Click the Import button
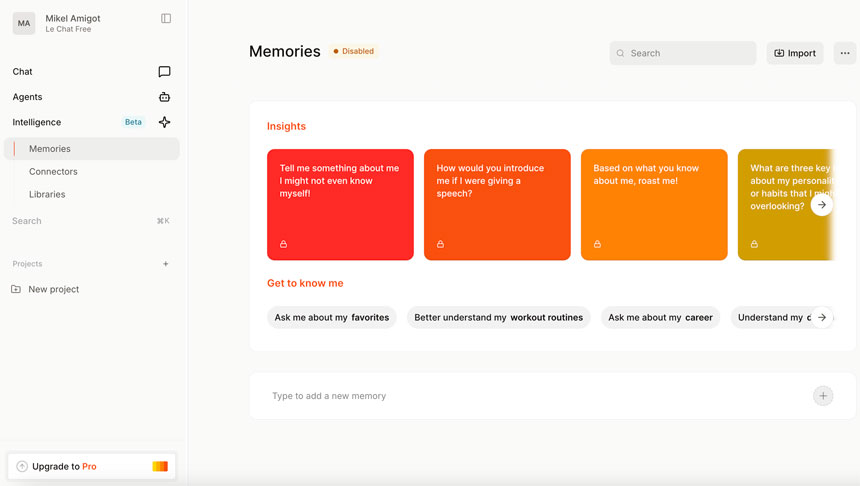 [795, 53]
